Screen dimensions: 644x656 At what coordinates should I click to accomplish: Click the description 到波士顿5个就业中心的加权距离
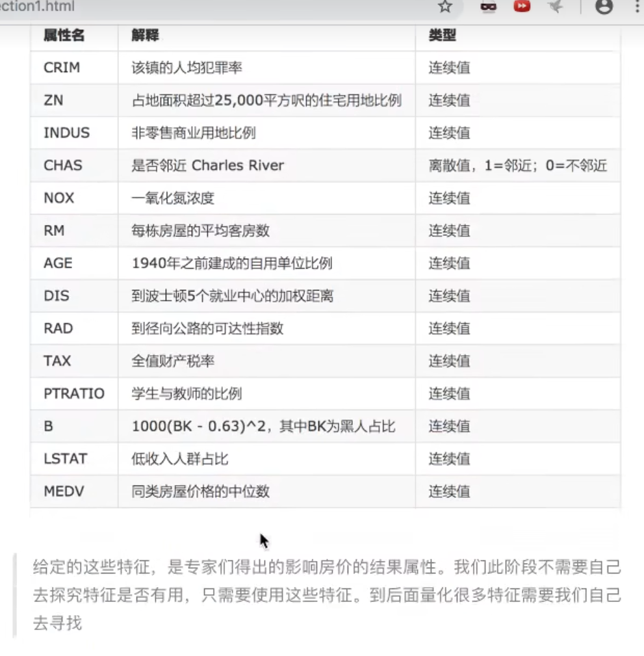pos(232,296)
